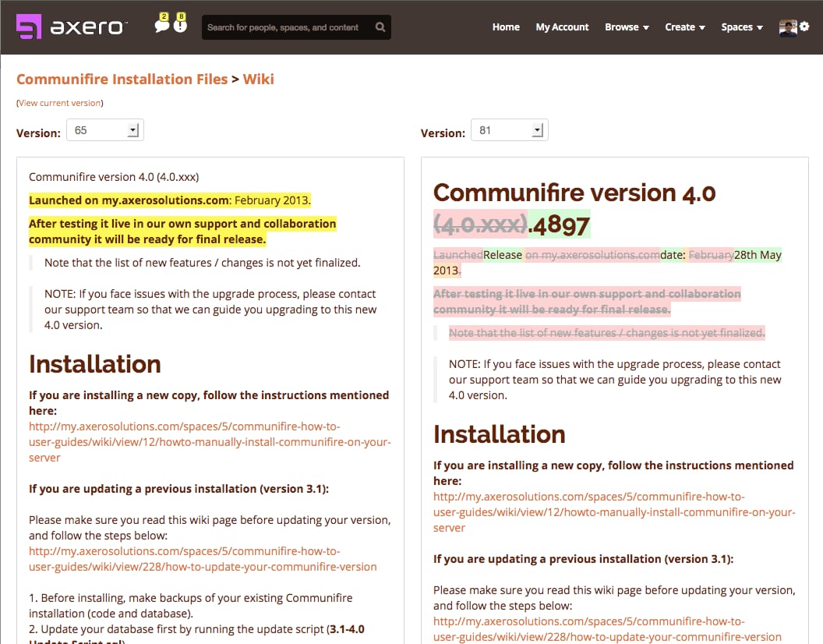Image resolution: width=823 pixels, height=644 pixels.
Task: Click the left 'Version:' label
Action: (38, 133)
